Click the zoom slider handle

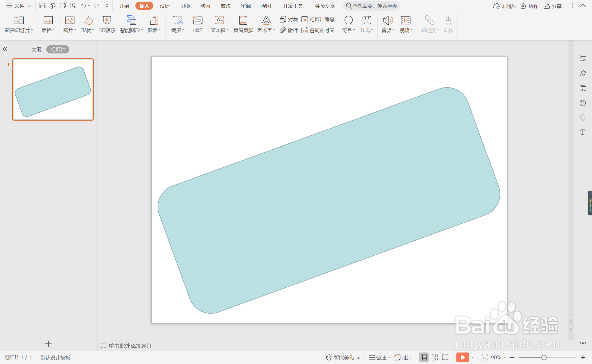(544, 357)
